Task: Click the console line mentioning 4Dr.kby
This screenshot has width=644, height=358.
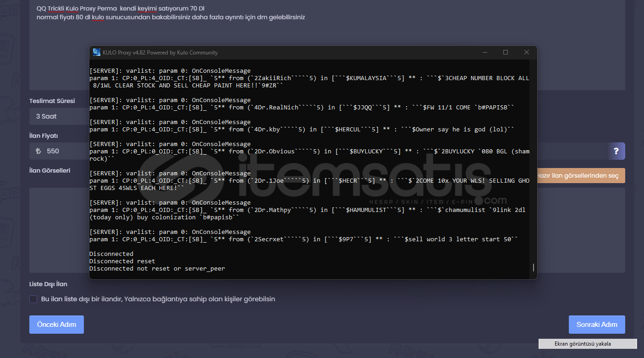Action: coord(302,130)
